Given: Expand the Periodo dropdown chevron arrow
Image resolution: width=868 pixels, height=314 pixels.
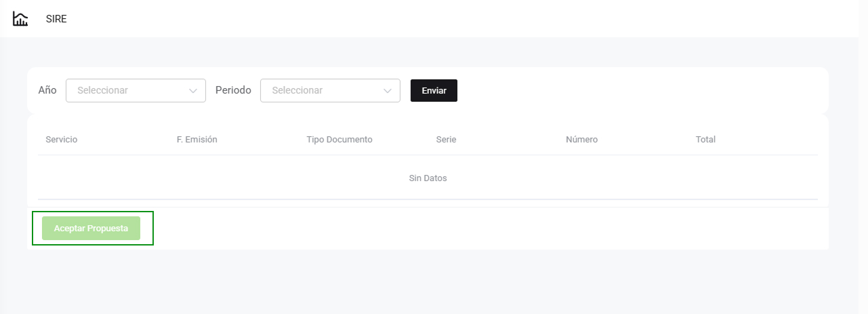Looking at the screenshot, I should [388, 91].
